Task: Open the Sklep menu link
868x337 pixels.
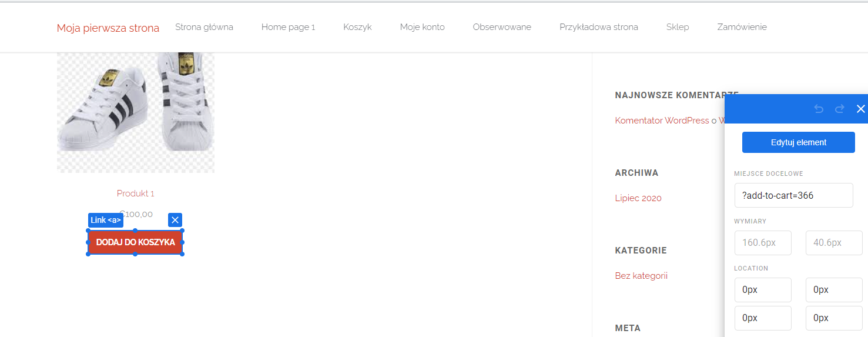Action: [x=677, y=27]
